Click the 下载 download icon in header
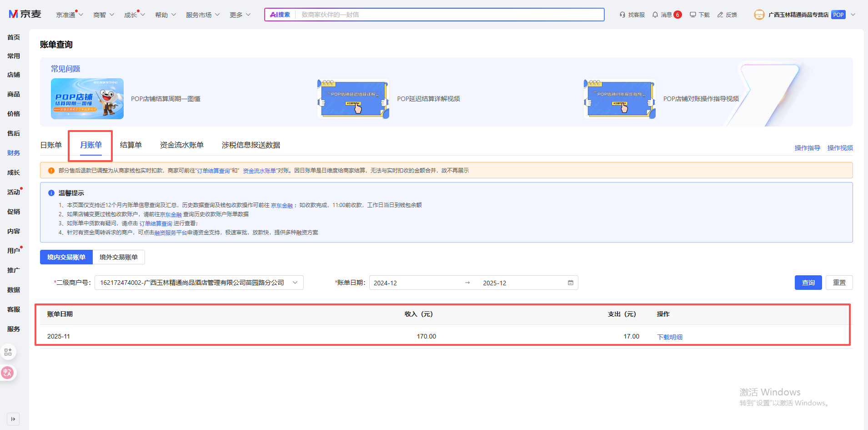This screenshot has height=430, width=868. (x=692, y=15)
